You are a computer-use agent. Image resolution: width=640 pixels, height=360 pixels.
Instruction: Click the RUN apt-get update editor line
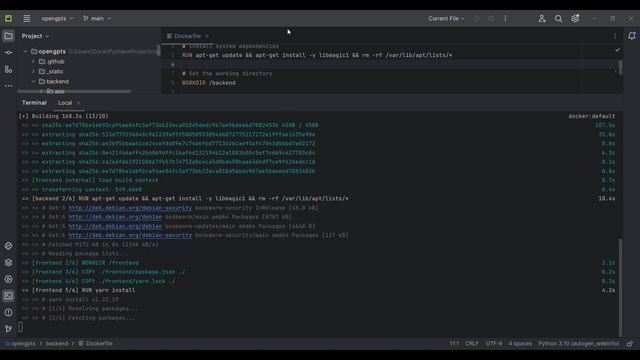[x=317, y=55]
